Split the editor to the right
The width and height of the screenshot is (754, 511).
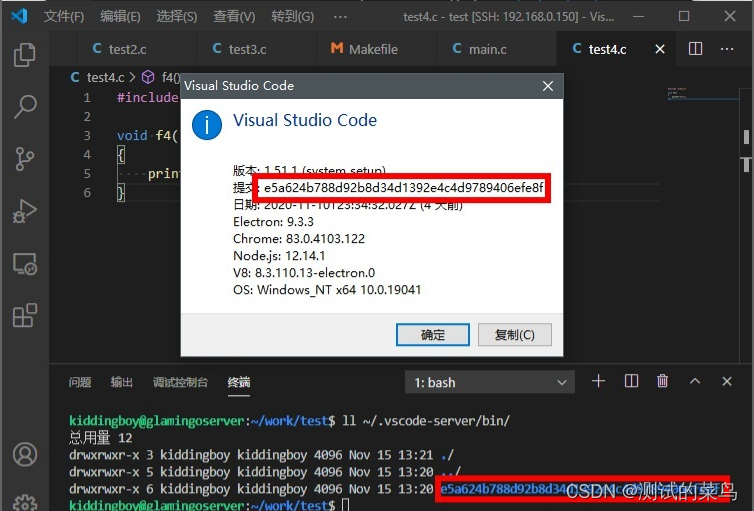[695, 49]
